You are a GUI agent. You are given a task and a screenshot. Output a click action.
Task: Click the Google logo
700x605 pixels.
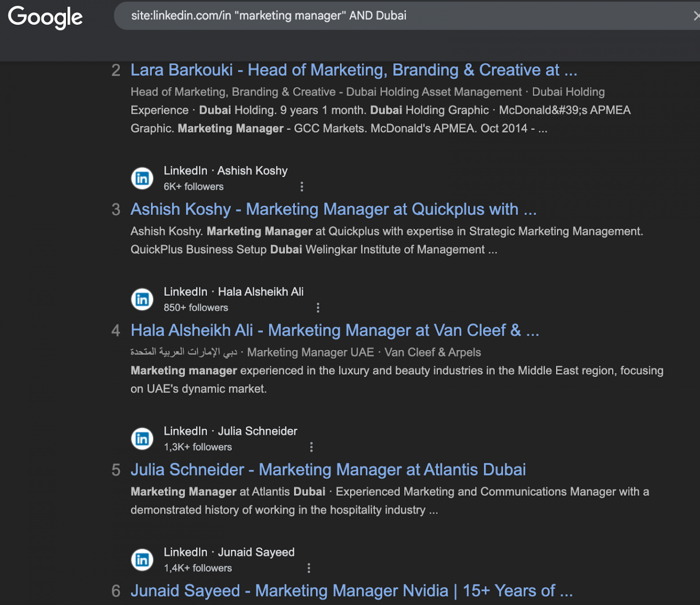(46, 17)
